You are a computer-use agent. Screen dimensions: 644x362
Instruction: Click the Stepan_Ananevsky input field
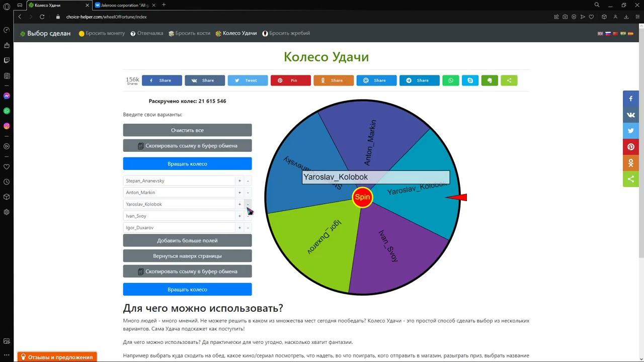point(179,180)
